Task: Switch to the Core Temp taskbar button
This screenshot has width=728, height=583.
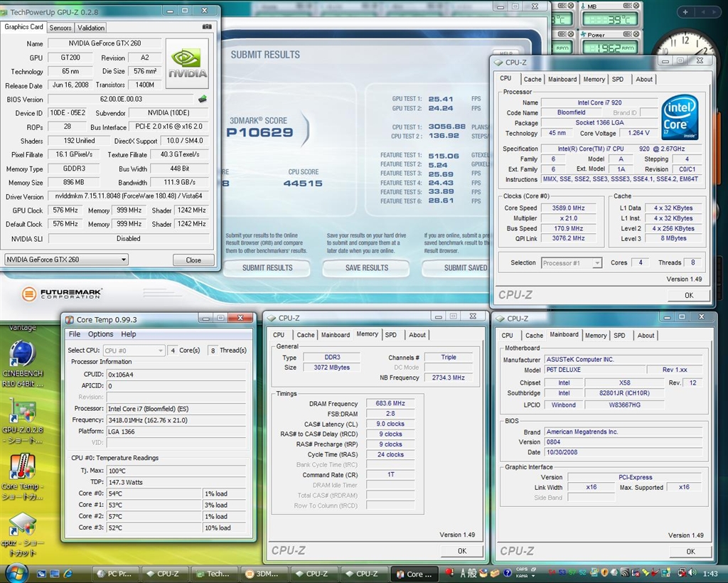Action: [x=415, y=574]
